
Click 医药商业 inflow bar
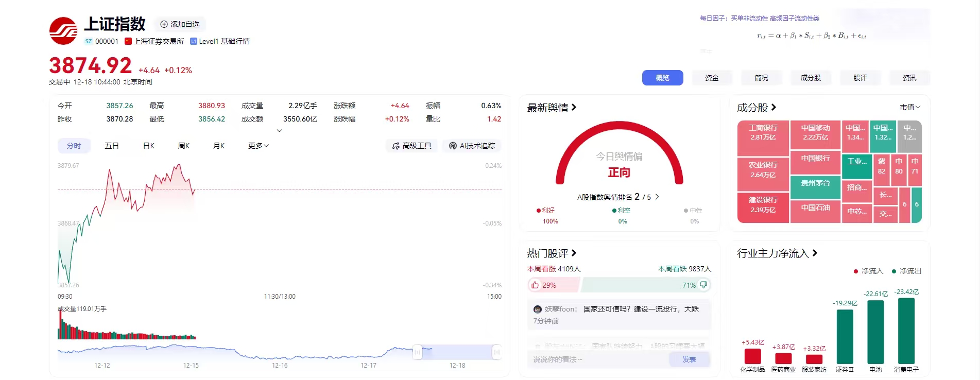783,359
